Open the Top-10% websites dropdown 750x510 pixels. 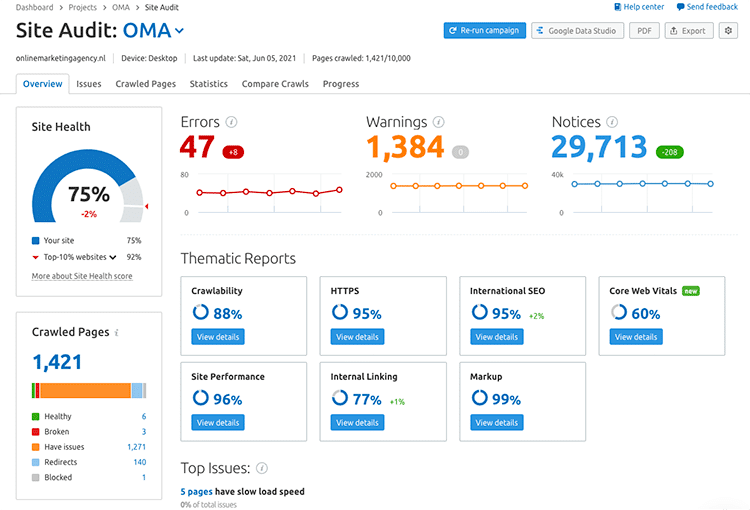click(113, 257)
